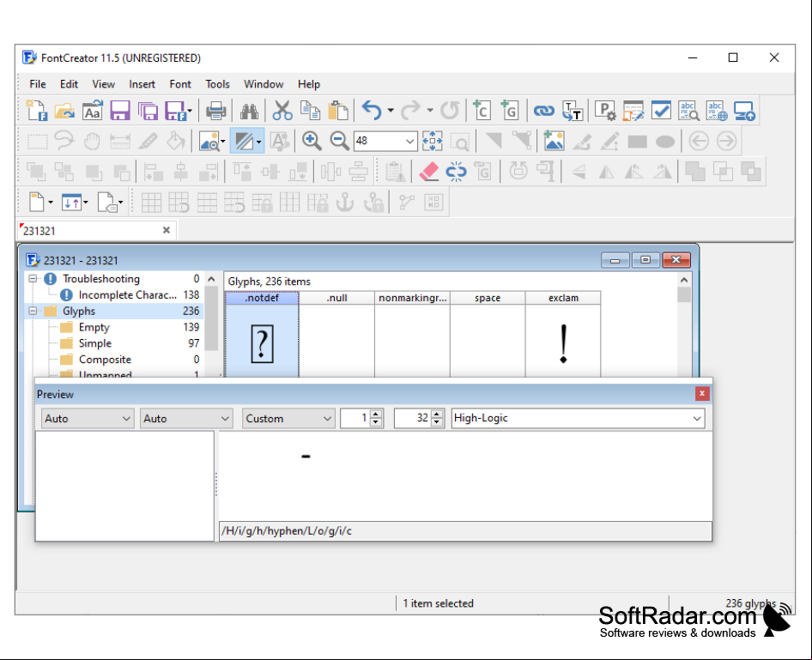The width and height of the screenshot is (812, 660).
Task: Click the Test font on monitor icon
Action: point(744,111)
